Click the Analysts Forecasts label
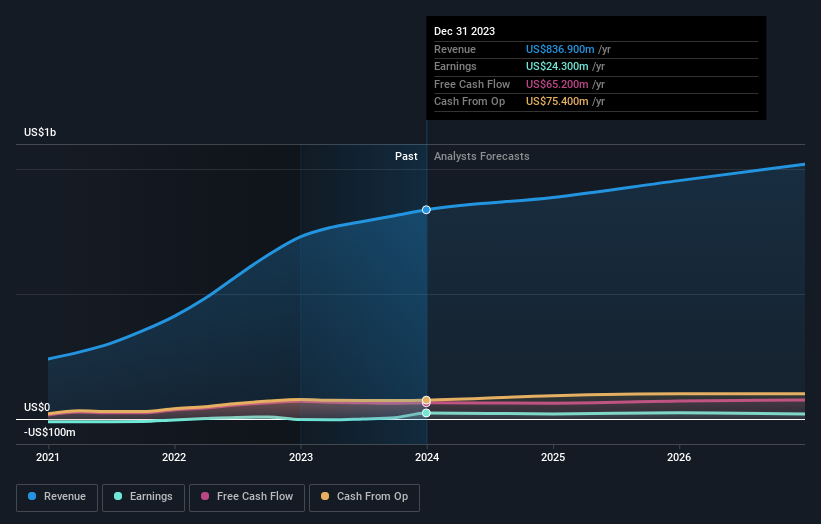This screenshot has width=821, height=524. coord(482,156)
